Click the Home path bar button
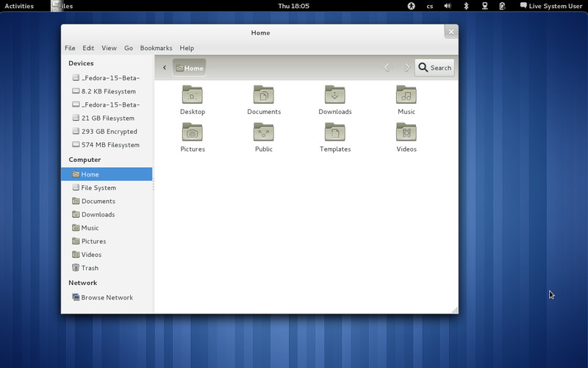 (190, 68)
